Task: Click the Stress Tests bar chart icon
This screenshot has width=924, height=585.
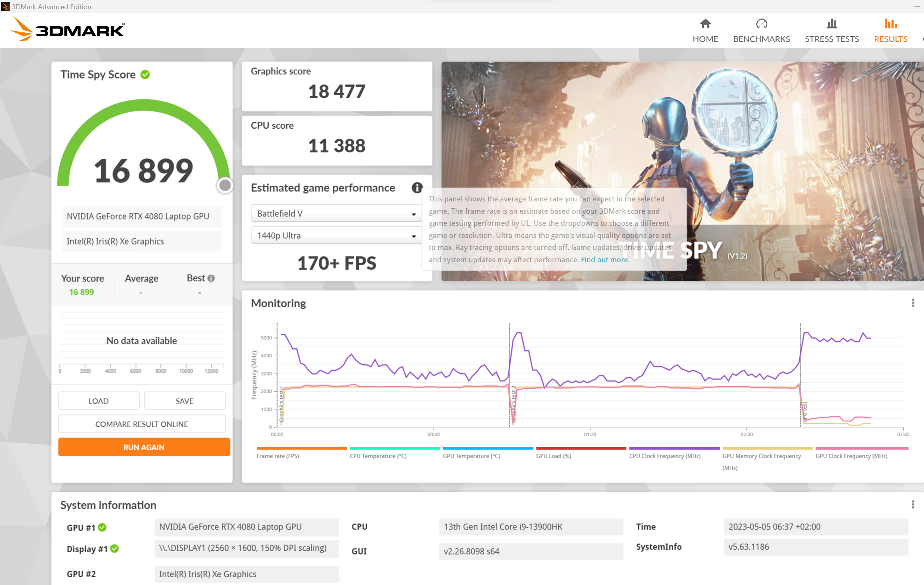Action: tap(832, 24)
